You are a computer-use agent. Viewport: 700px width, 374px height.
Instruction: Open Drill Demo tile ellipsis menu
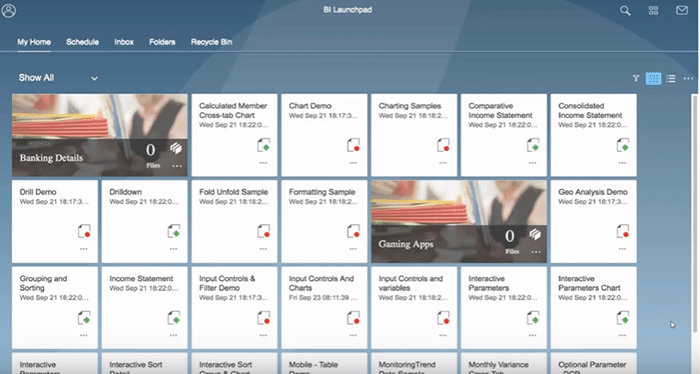click(x=84, y=249)
